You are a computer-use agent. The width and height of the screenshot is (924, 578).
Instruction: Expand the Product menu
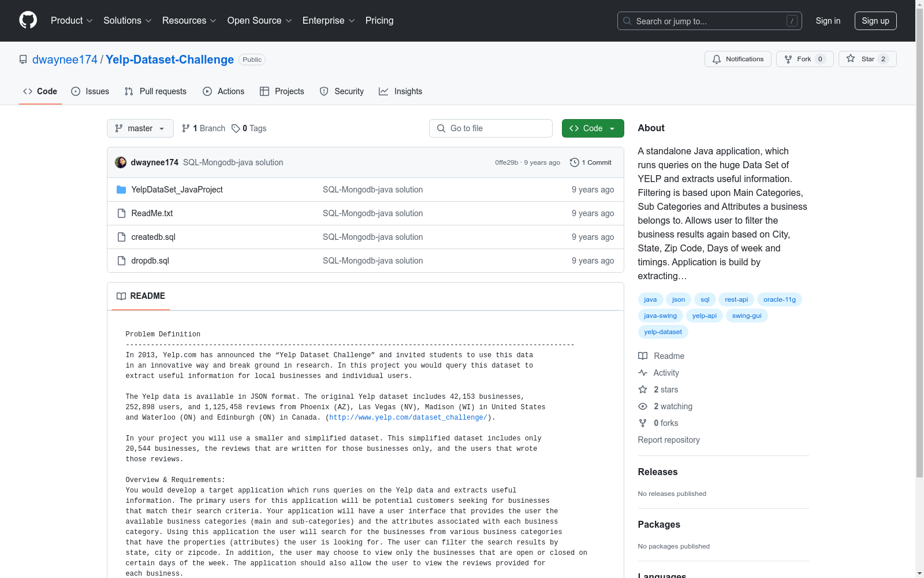[x=72, y=20]
